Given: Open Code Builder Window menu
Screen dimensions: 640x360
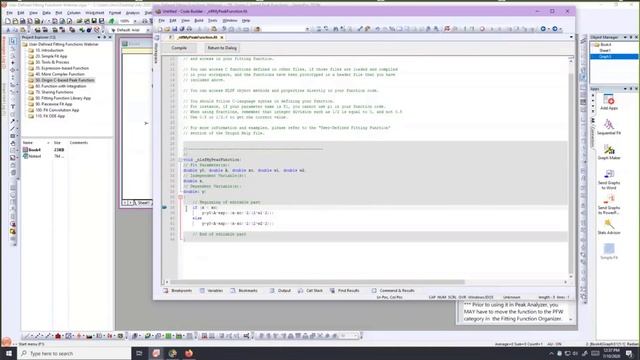Looking at the screenshot, I should tap(229, 20).
